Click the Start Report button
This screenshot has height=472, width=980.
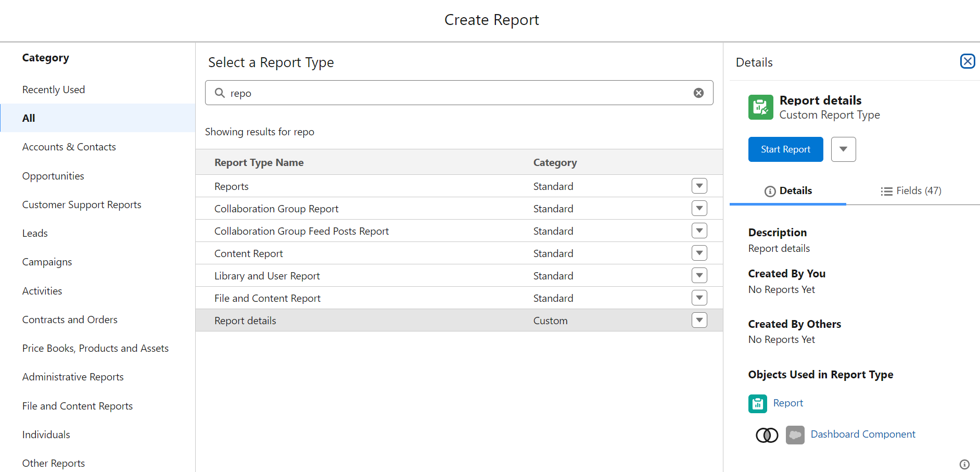pyautogui.click(x=785, y=149)
